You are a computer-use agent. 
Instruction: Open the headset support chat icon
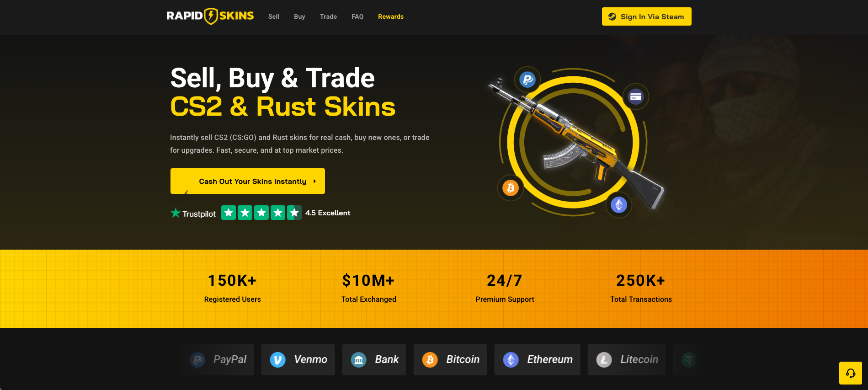[851, 373]
